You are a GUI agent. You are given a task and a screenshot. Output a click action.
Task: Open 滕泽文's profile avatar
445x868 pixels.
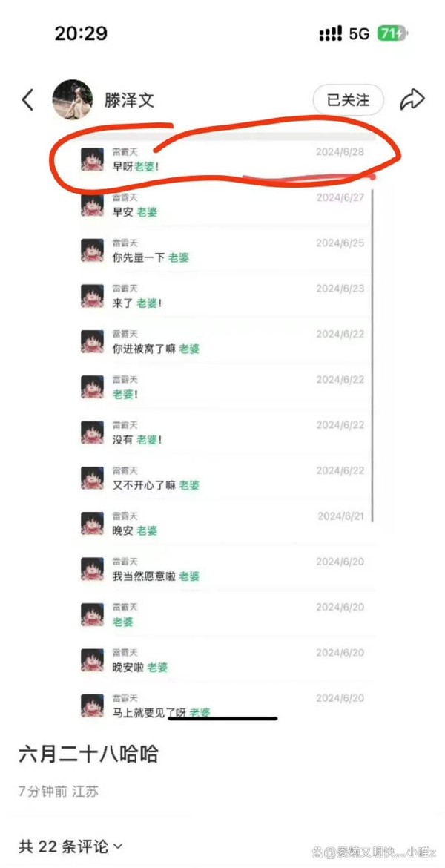72,99
